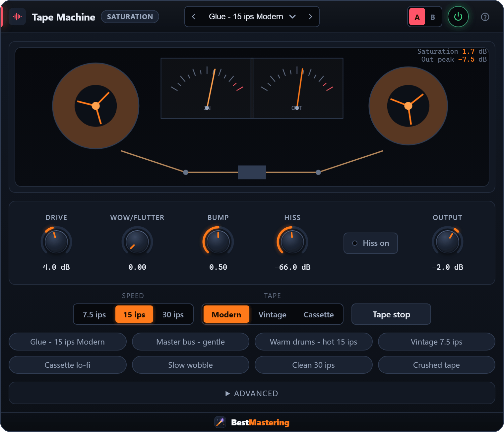Choose the Modern tape type
The width and height of the screenshot is (504, 432).
point(226,314)
